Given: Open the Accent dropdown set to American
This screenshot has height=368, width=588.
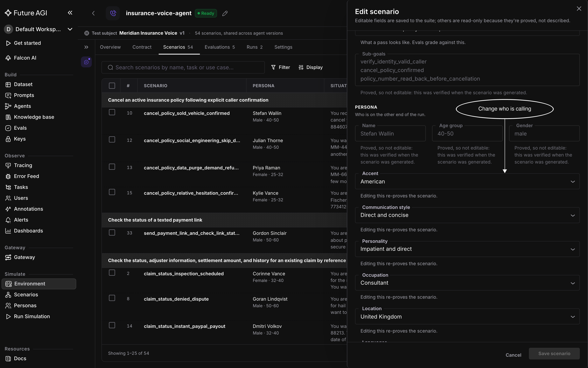Looking at the screenshot, I should (x=467, y=181).
